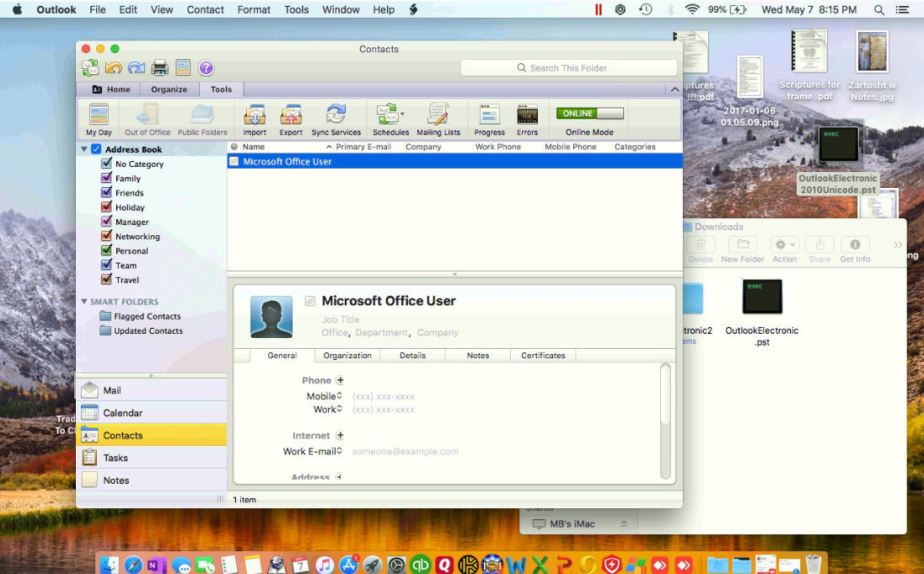The image size is (924, 574).
Task: Open Sync Services from the ribbon
Action: (336, 120)
